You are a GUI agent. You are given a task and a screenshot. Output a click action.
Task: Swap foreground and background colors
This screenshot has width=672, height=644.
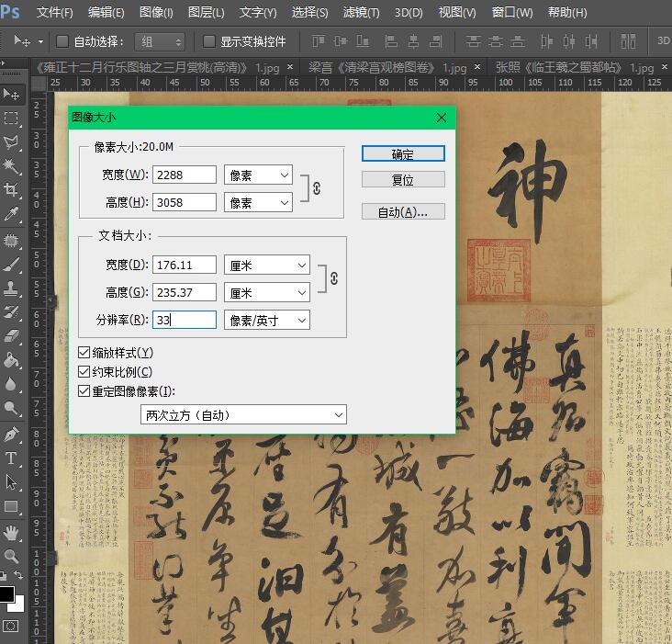[x=18, y=575]
